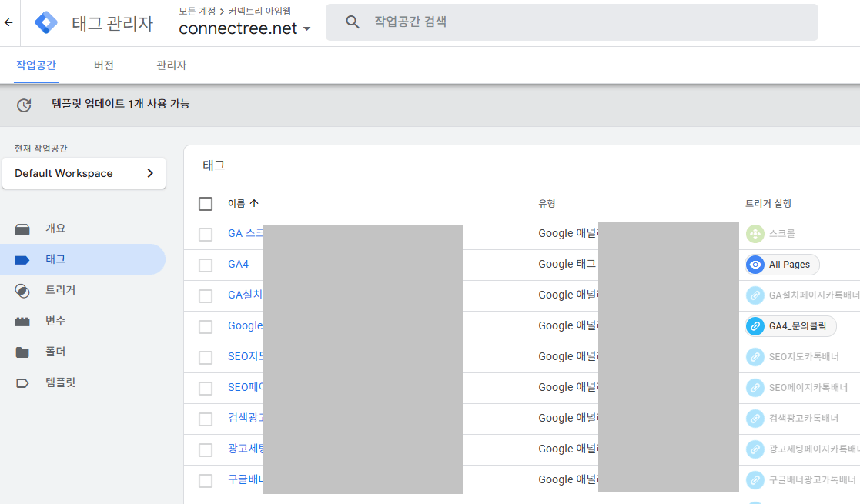860x504 pixels.
Task: Click the 커넥트리 아임웹 breadcrumb link
Action: pyautogui.click(x=259, y=11)
